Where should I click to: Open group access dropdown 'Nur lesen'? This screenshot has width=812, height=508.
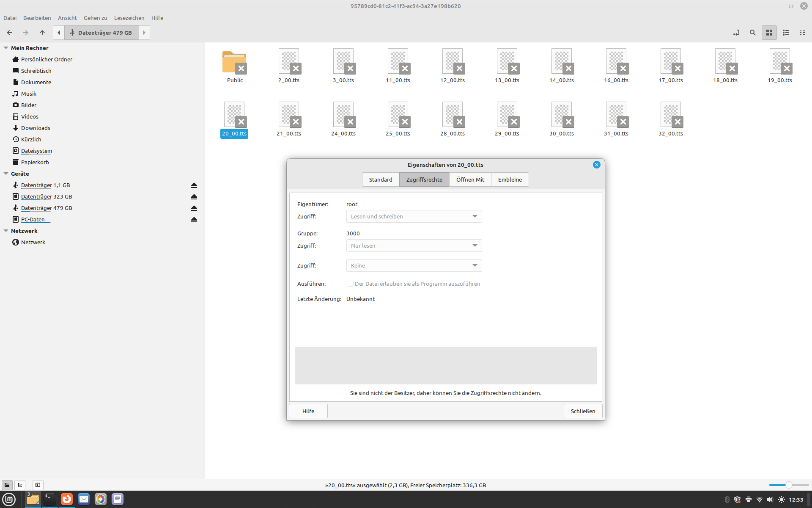(x=414, y=246)
